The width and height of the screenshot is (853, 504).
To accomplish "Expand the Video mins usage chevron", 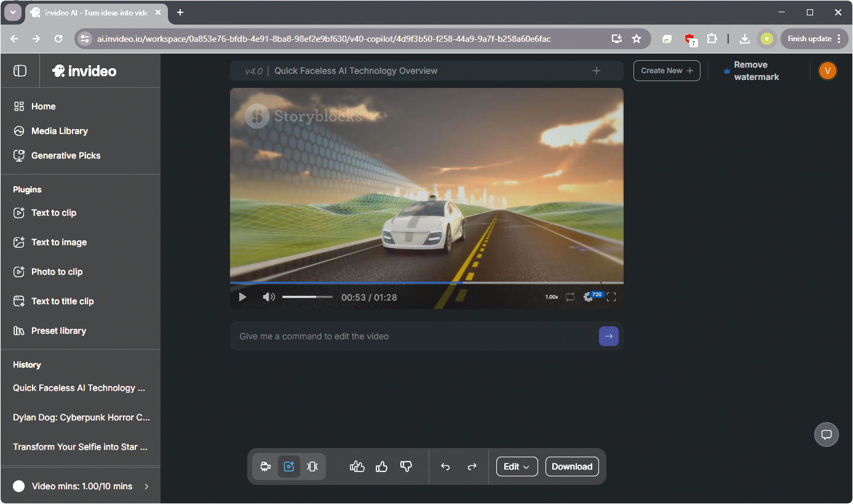I will pos(146,486).
